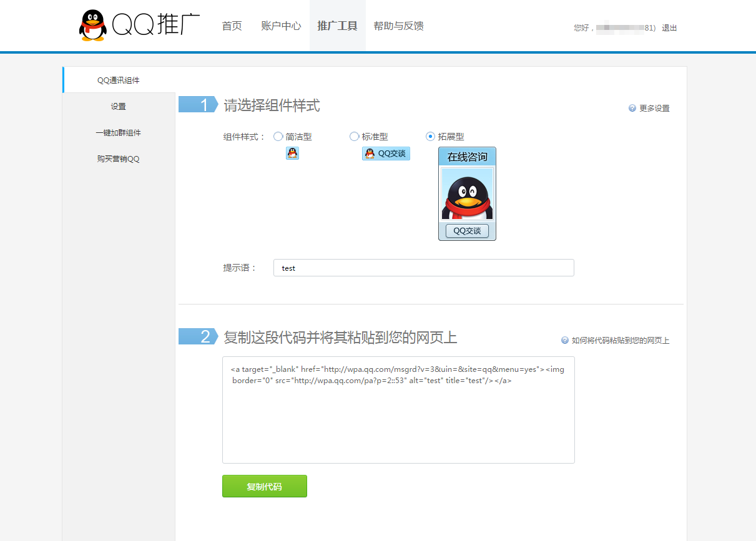The width and height of the screenshot is (756, 541).
Task: Open the 账户中心 navigation tab
Action: [x=281, y=26]
